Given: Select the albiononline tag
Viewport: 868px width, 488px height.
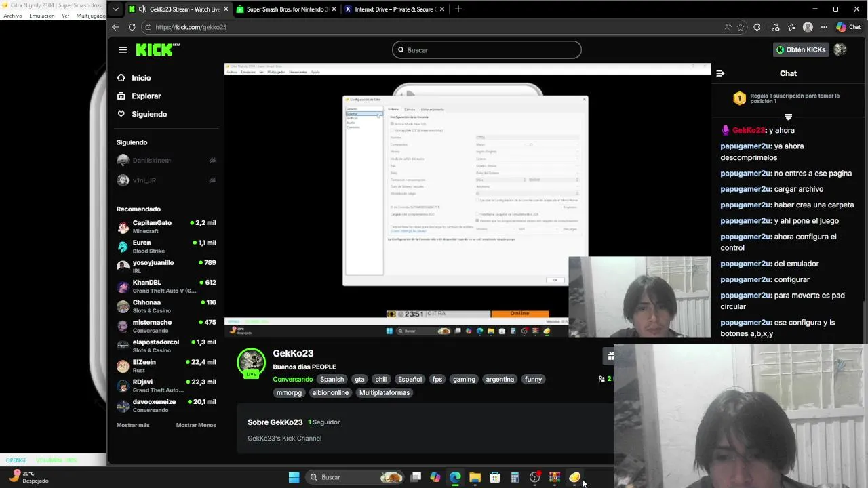Looking at the screenshot, I should click(x=331, y=393).
